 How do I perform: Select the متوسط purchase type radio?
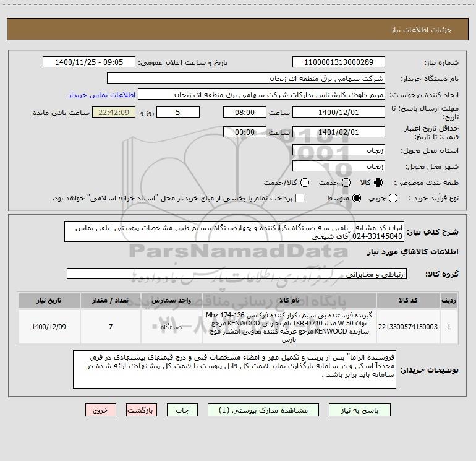[357, 198]
